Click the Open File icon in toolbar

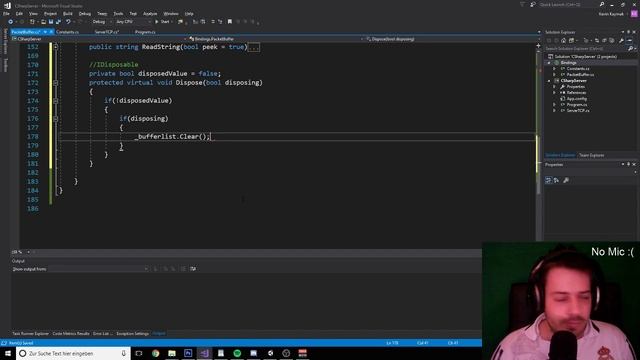click(x=43, y=22)
